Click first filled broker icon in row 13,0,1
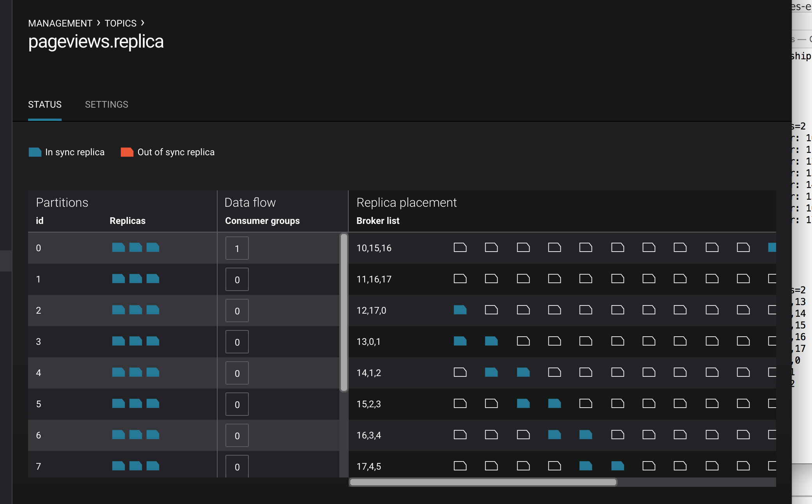The height and width of the screenshot is (504, 812). pos(460,341)
